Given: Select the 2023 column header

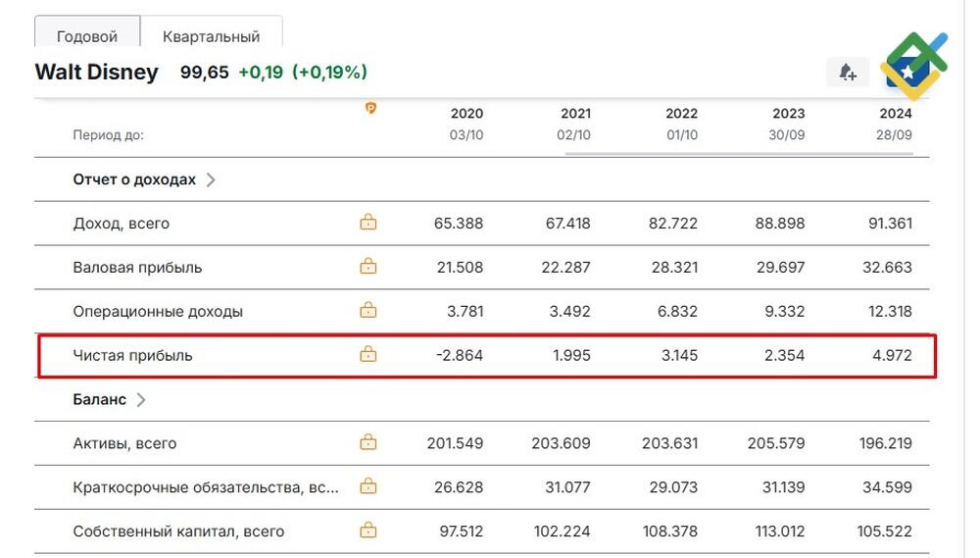Looking at the screenshot, I should 789,113.
